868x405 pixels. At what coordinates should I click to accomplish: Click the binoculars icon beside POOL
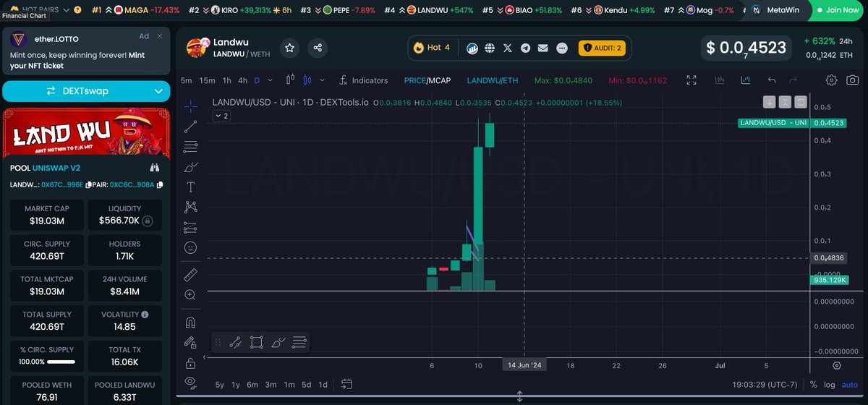[154, 167]
